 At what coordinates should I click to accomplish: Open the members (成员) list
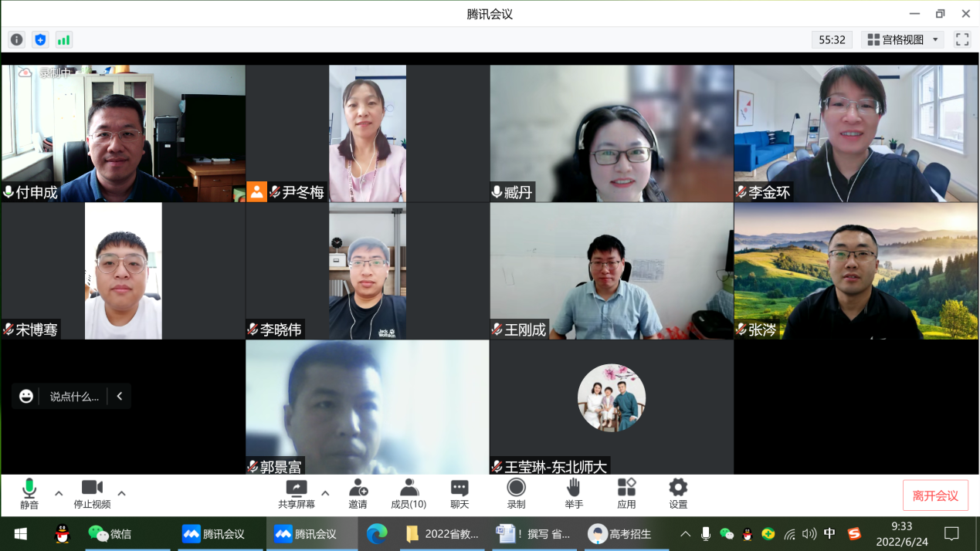point(409,494)
